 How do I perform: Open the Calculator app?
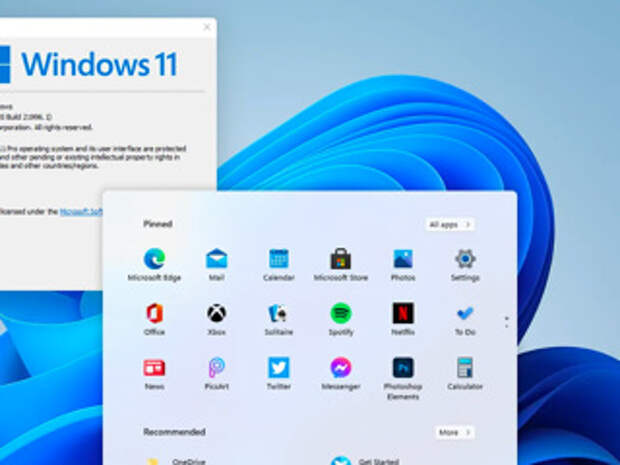[x=465, y=368]
